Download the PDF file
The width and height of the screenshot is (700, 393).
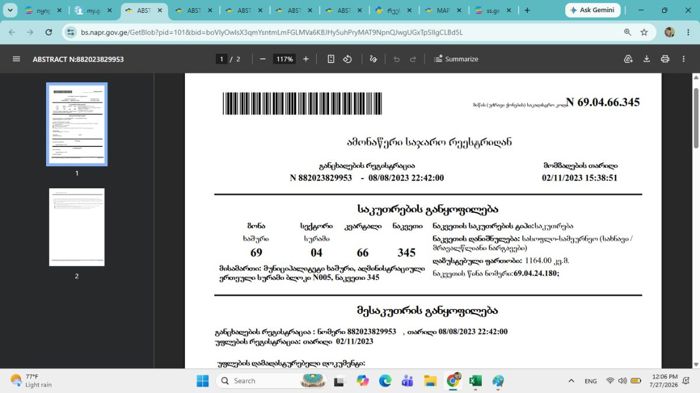tap(646, 59)
